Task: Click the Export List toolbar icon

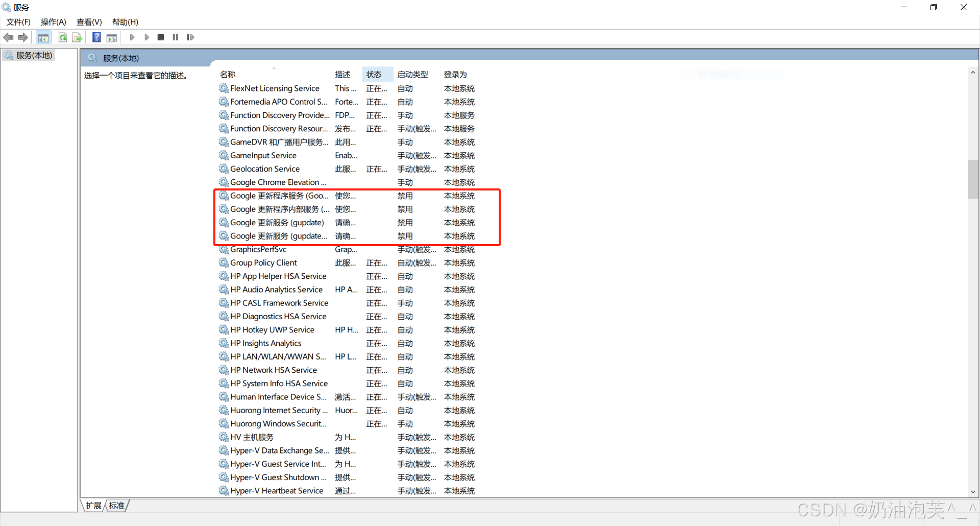Action: 77,37
